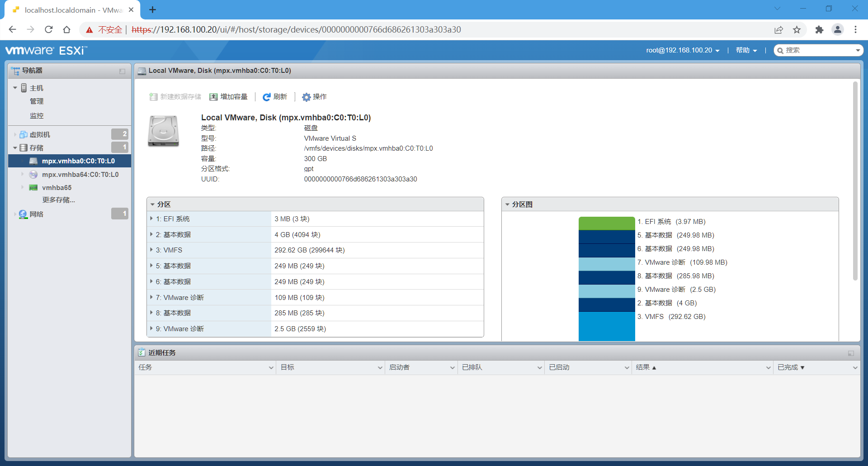Image resolution: width=868 pixels, height=466 pixels.
Task: Open the 管理 page under 主机
Action: coord(37,101)
